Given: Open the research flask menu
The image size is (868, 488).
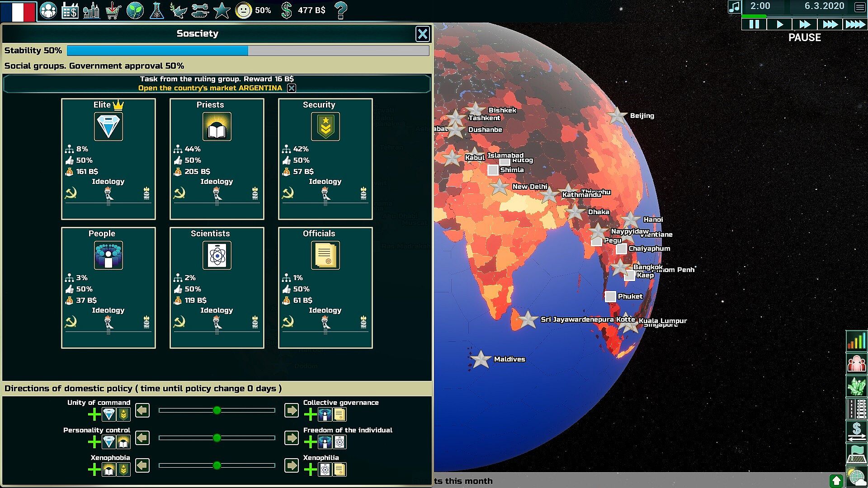Looking at the screenshot, I should (x=156, y=10).
